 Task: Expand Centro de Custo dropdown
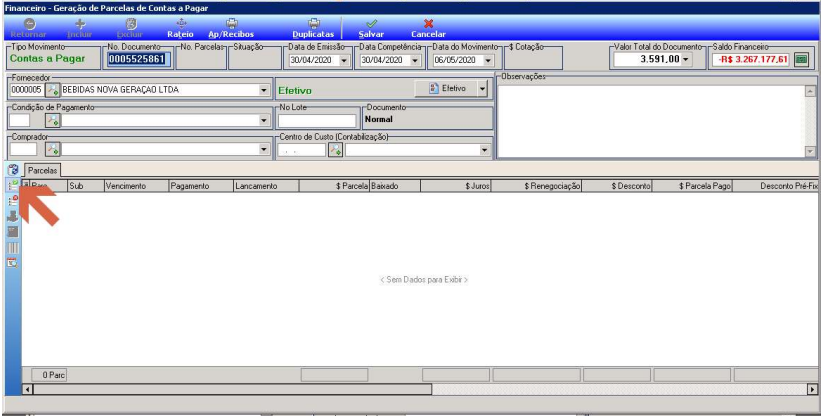point(484,150)
